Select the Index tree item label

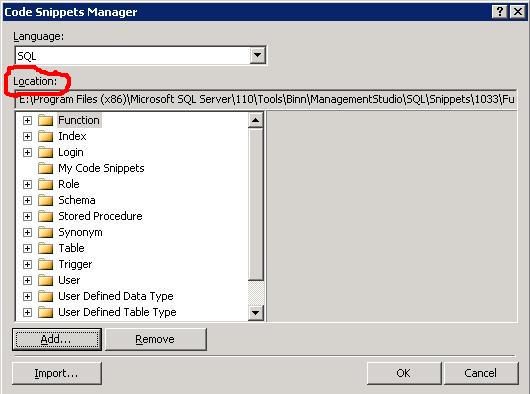pyautogui.click(x=72, y=136)
